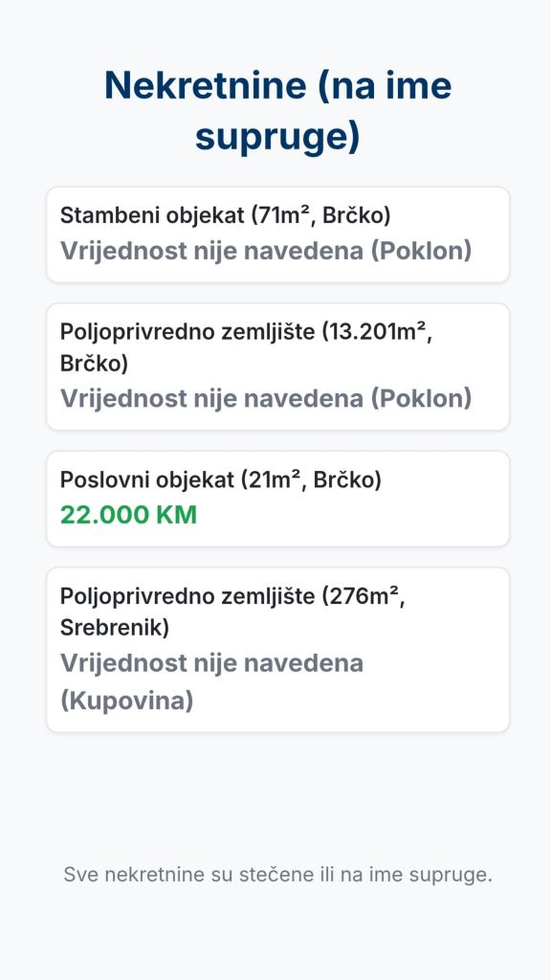The height and width of the screenshot is (980, 551).
Task: Click Vrijednost nije navedena (Poklon) under 13.201m² land
Action: pyautogui.click(x=266, y=398)
